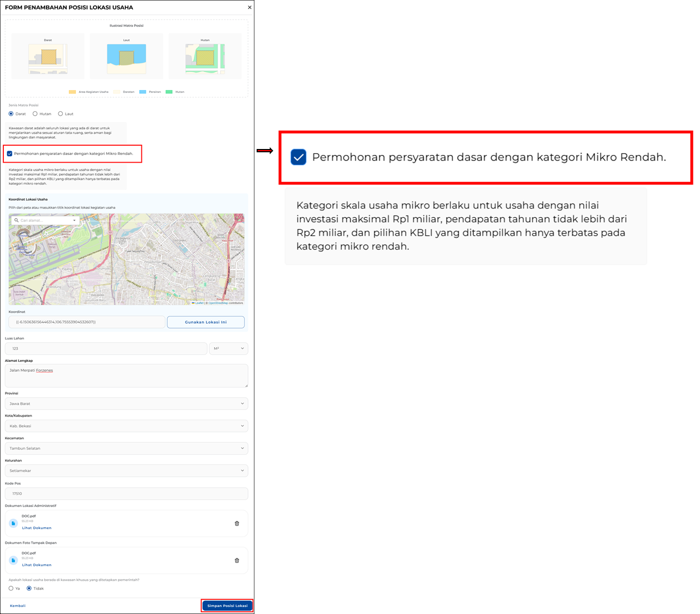Click trash icon for Dokumen Foto Tampak Depan
Screen dimensions: 700x614
coord(237,561)
